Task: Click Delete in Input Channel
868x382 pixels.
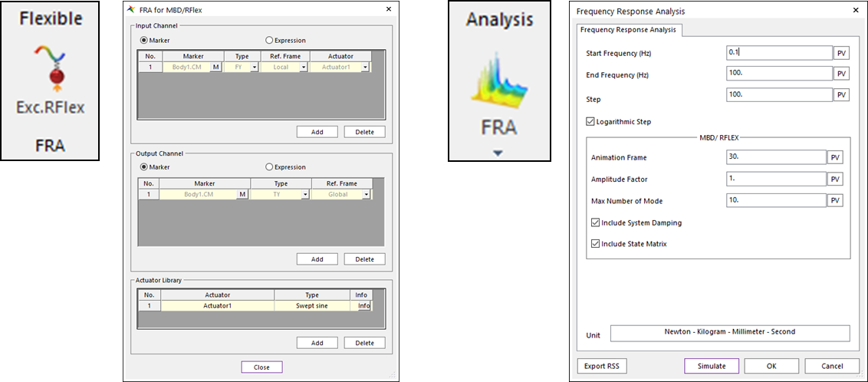Action: (365, 132)
